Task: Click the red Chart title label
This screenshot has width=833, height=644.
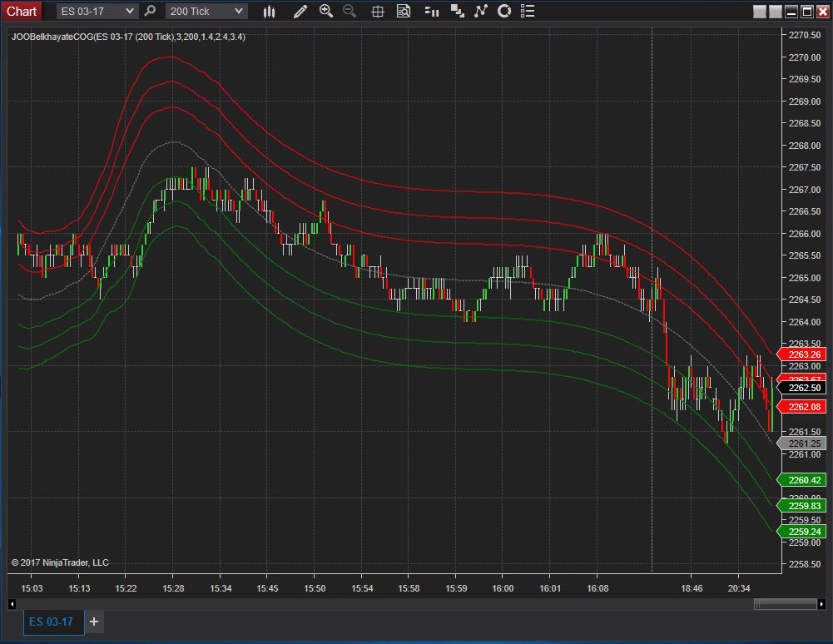Action: pos(22,11)
